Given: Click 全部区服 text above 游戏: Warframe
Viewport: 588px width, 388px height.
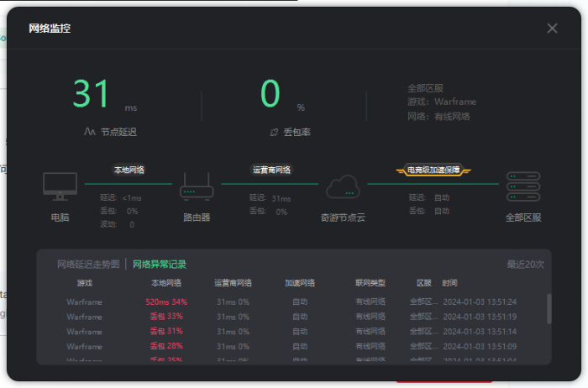Looking at the screenshot, I should pyautogui.click(x=425, y=88).
